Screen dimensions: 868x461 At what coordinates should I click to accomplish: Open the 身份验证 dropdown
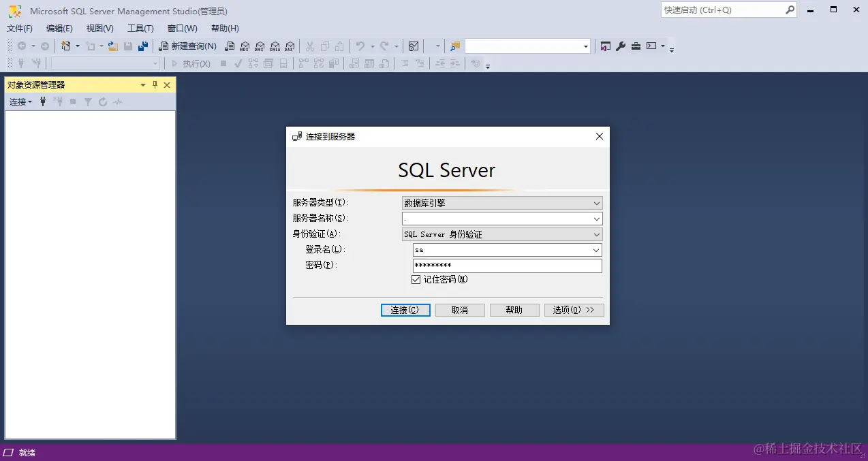point(502,234)
